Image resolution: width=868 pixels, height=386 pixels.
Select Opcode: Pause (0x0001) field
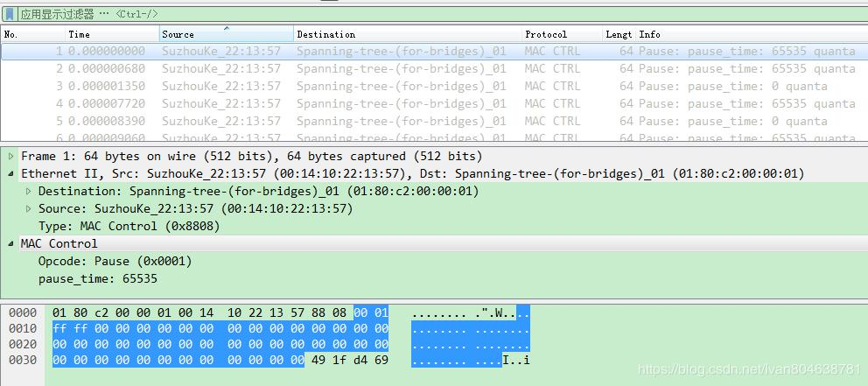[115, 261]
